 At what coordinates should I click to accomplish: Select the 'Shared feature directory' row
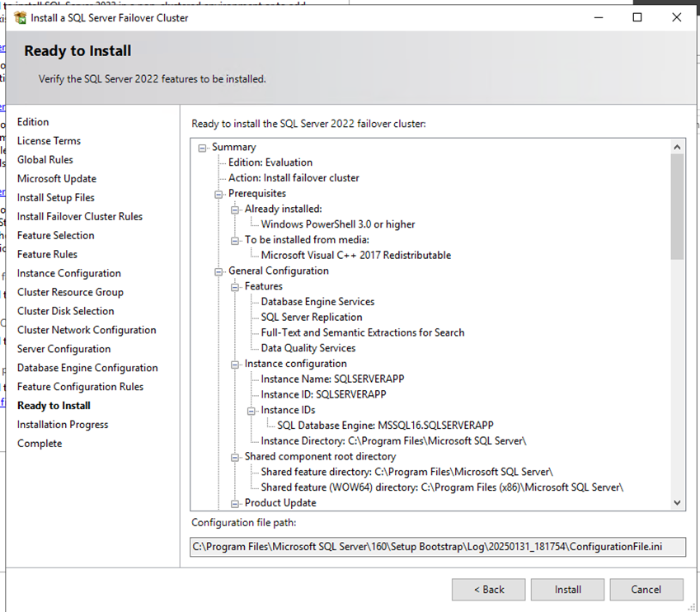(406, 472)
